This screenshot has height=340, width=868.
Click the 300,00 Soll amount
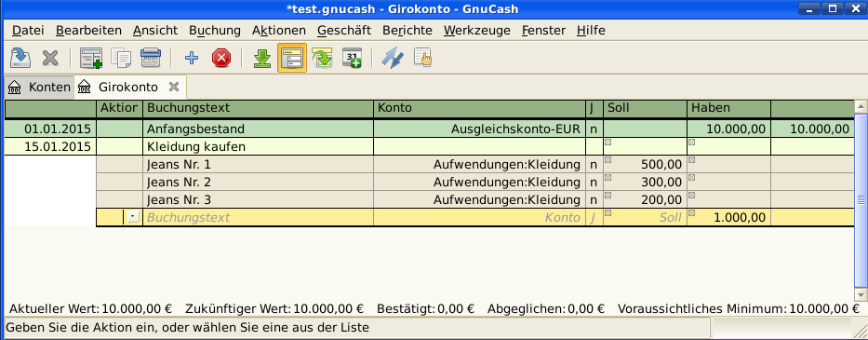646,183
